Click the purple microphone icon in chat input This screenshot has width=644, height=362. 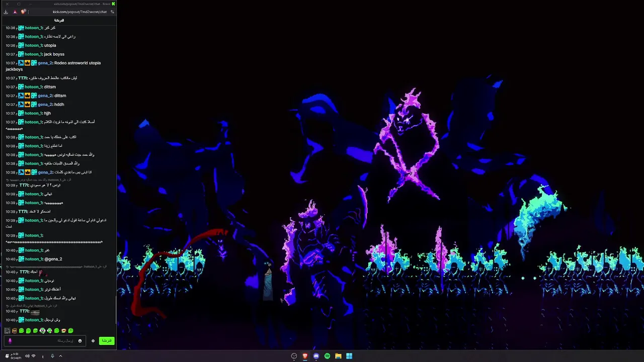10,341
